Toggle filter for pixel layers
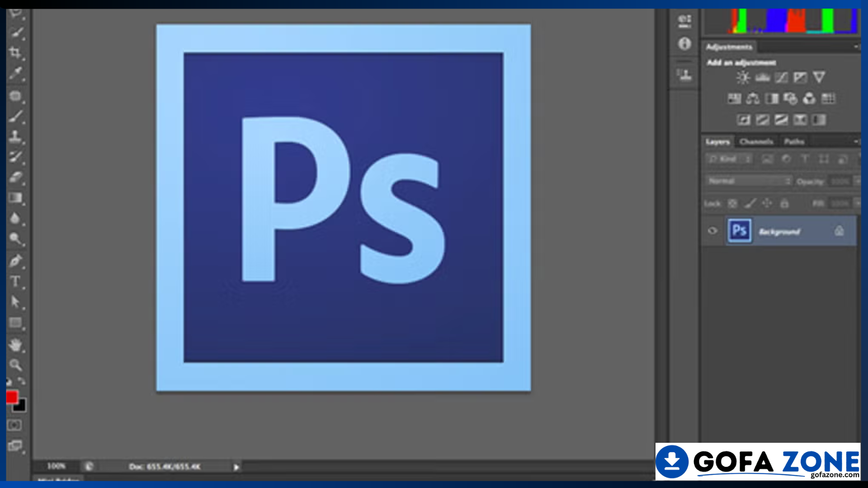 point(767,159)
